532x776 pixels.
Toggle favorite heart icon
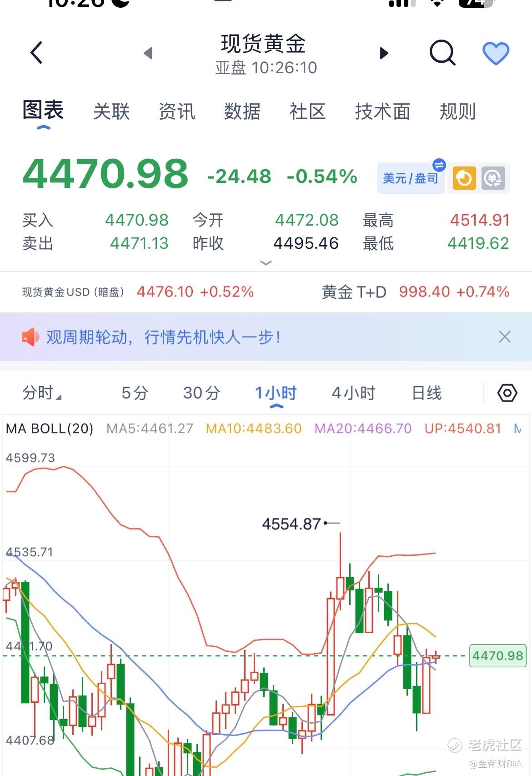point(496,53)
